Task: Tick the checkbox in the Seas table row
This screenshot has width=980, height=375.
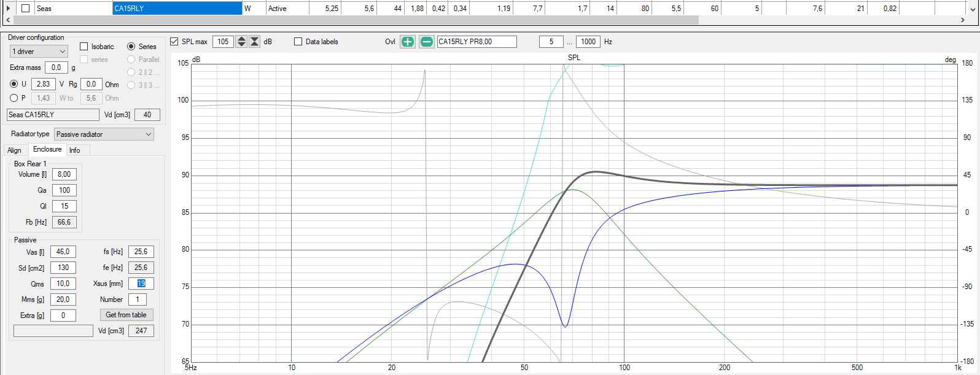Action: 25,9
